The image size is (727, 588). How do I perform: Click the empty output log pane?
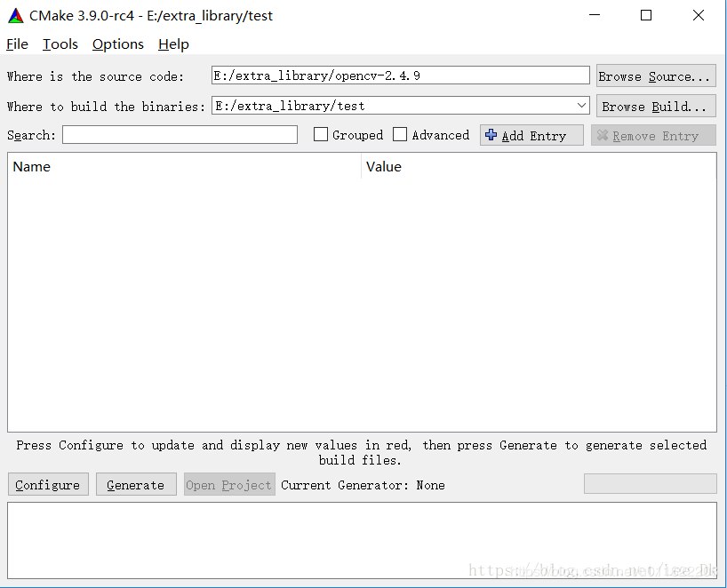coord(362,540)
